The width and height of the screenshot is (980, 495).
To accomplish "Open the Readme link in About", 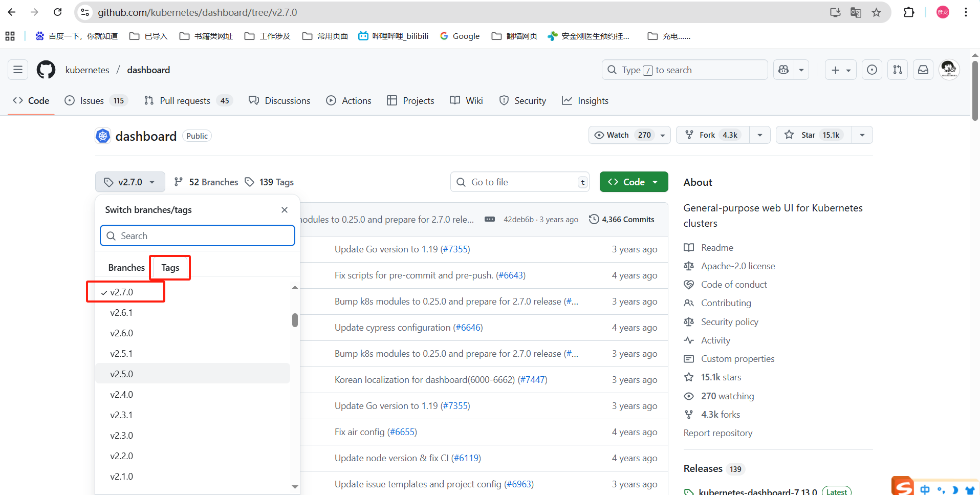I will point(717,248).
